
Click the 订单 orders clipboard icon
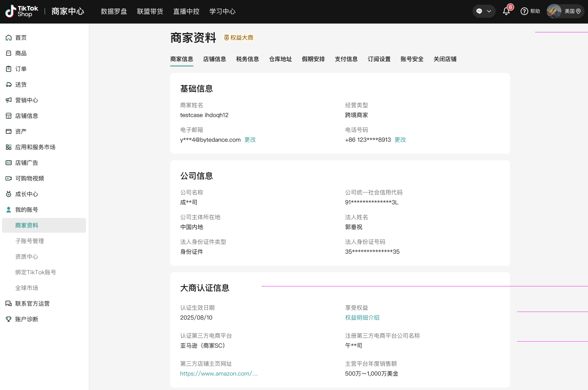pos(9,69)
